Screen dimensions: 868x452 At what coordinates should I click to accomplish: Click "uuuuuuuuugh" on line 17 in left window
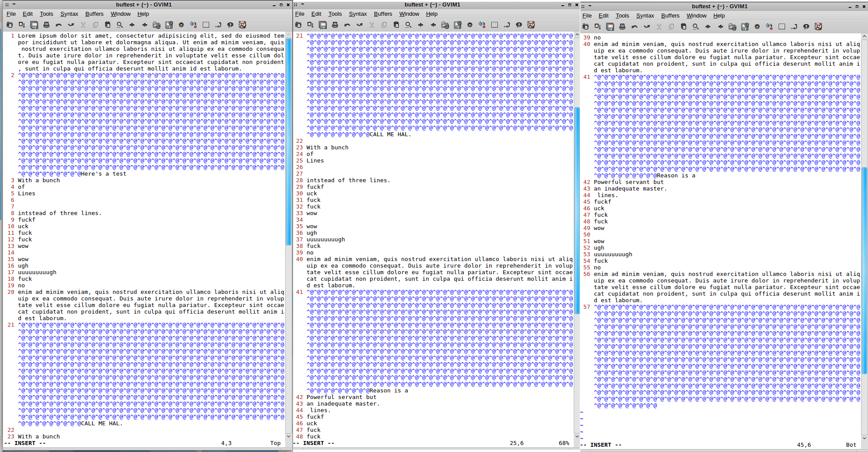[x=37, y=272]
